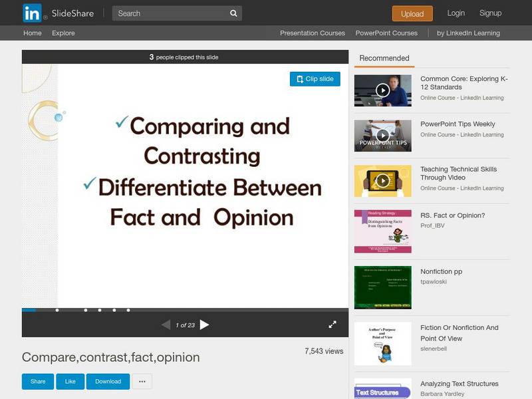Open PowerPoint Courses link
The width and height of the screenshot is (532, 399).
(x=386, y=33)
